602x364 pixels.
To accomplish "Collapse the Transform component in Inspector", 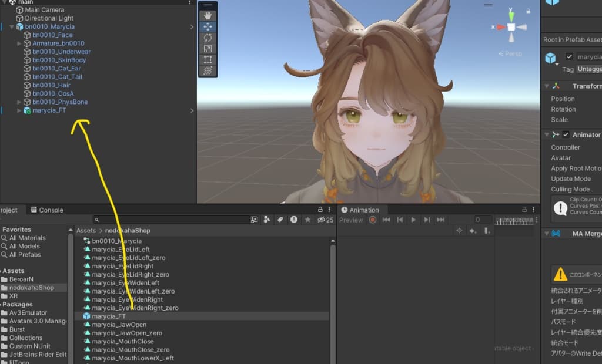I will (x=547, y=86).
